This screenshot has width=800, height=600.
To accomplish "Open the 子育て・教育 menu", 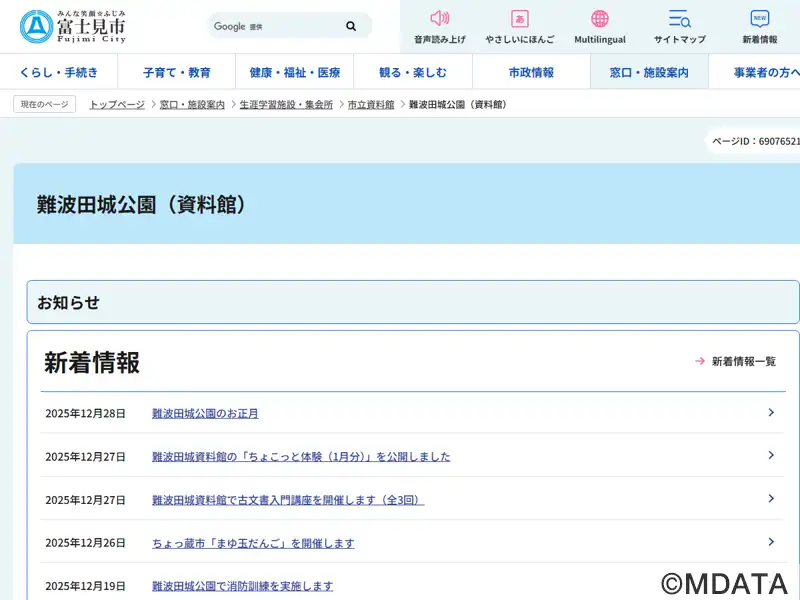I will (x=177, y=72).
